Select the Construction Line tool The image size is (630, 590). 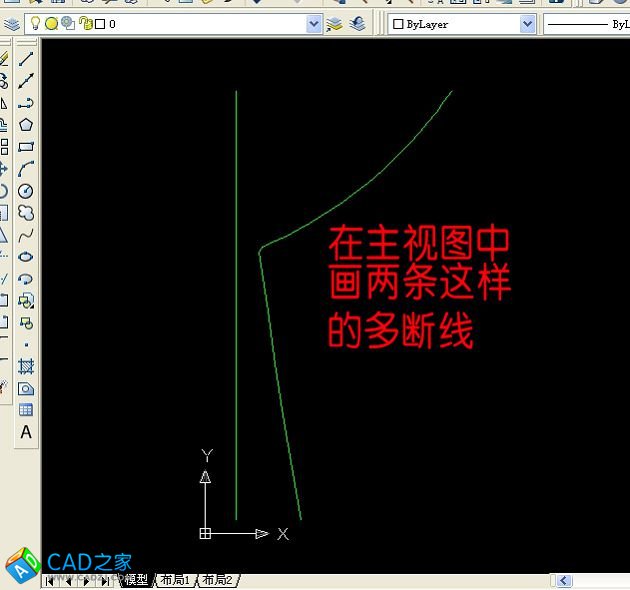26,81
